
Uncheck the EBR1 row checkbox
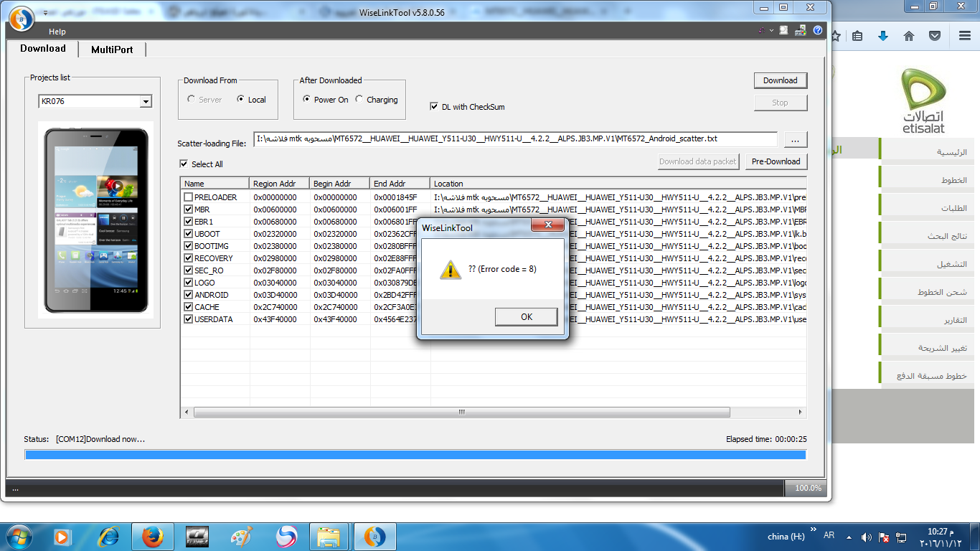pyautogui.click(x=188, y=222)
